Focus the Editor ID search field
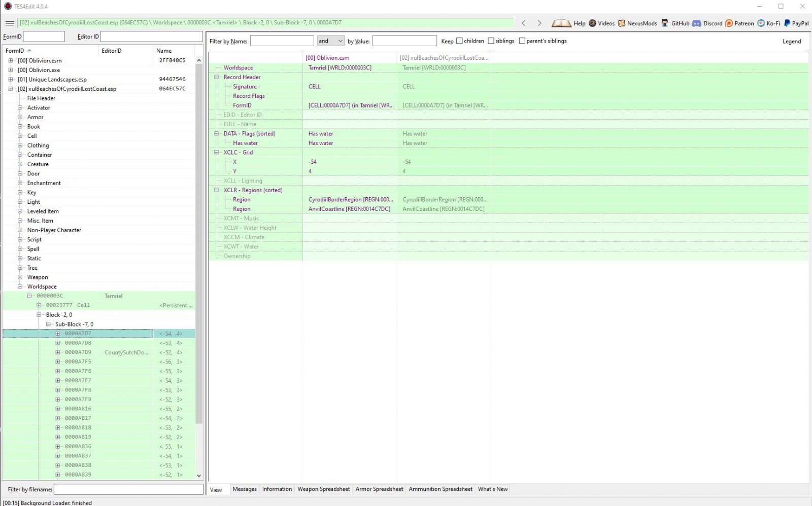 [x=152, y=37]
